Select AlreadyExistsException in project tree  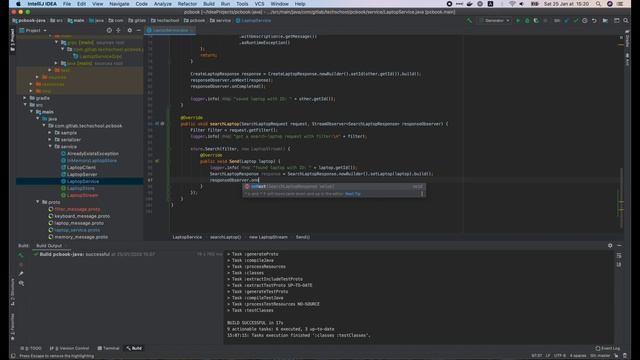coord(93,153)
